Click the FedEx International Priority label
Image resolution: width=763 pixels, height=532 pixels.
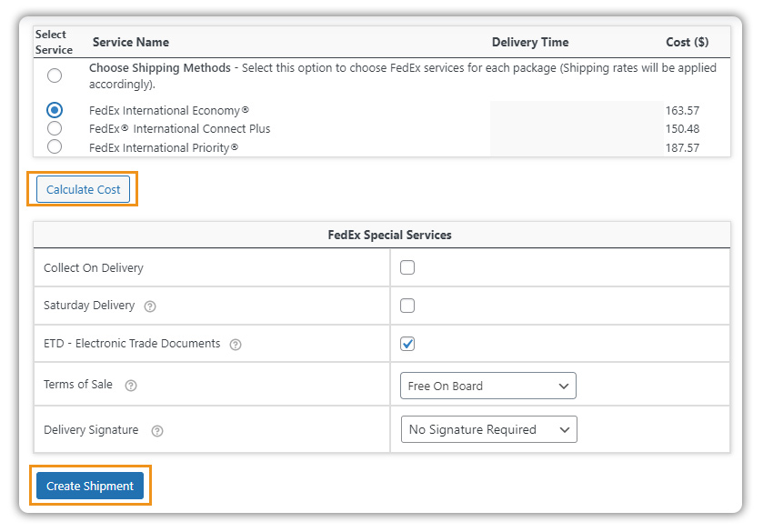tap(164, 147)
